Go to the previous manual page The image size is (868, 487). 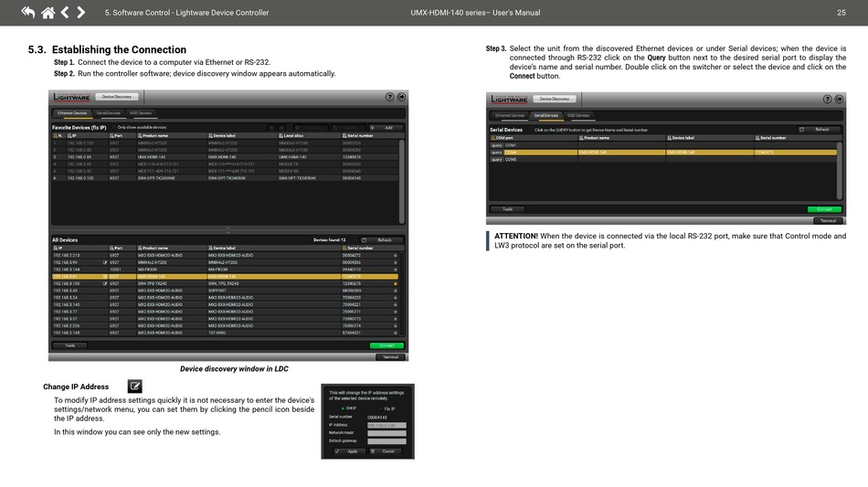pos(65,12)
